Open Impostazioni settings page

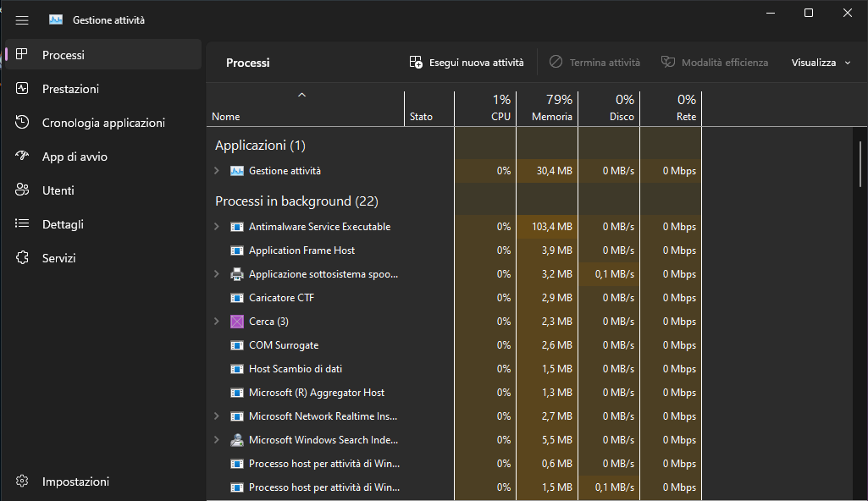click(103, 481)
